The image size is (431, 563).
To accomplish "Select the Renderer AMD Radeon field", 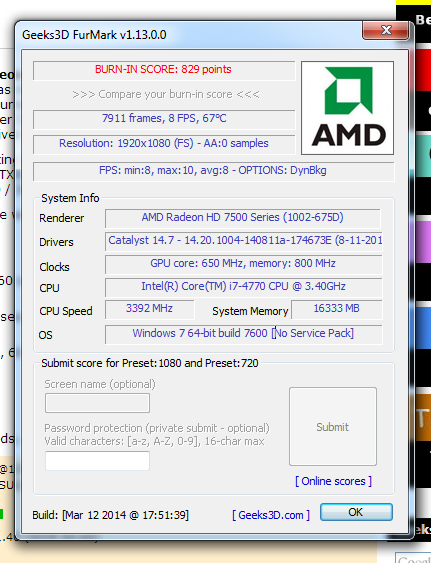I will 242,218.
